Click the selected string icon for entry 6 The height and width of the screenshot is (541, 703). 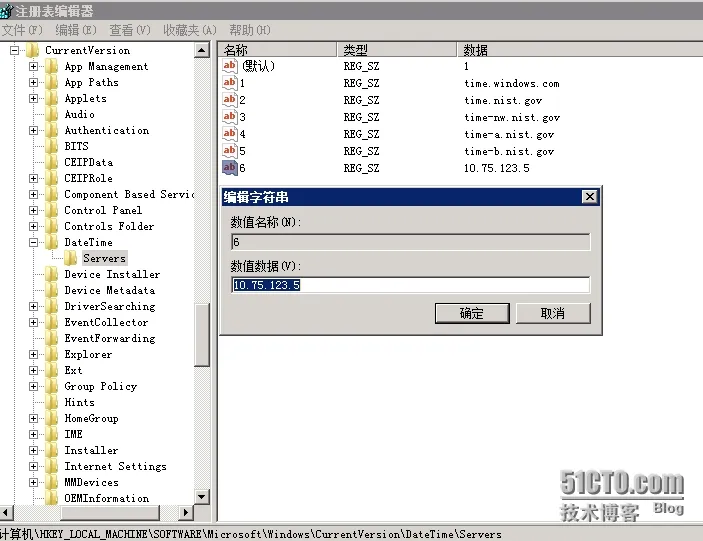pos(229,168)
